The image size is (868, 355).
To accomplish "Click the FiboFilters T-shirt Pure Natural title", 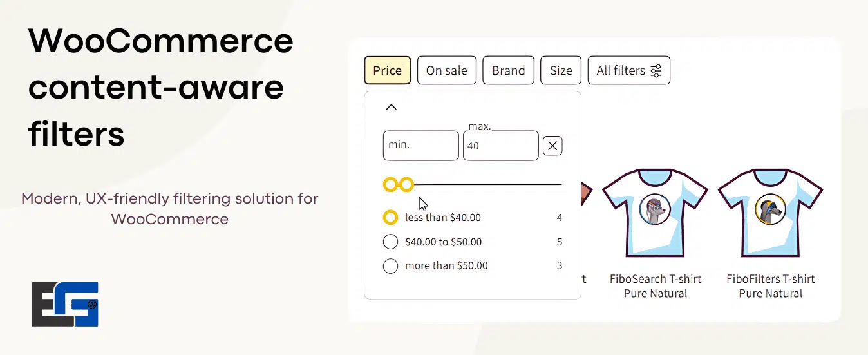I will click(x=770, y=286).
